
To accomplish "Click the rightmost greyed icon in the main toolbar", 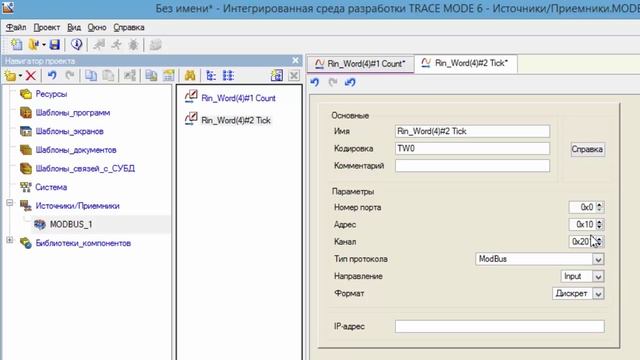I will point(156,44).
